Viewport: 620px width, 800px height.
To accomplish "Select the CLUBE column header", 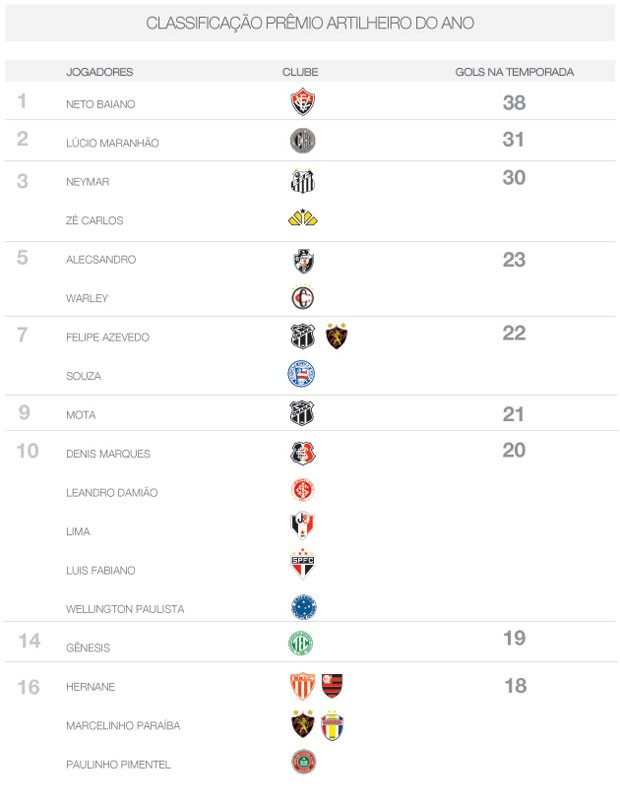I will (300, 72).
